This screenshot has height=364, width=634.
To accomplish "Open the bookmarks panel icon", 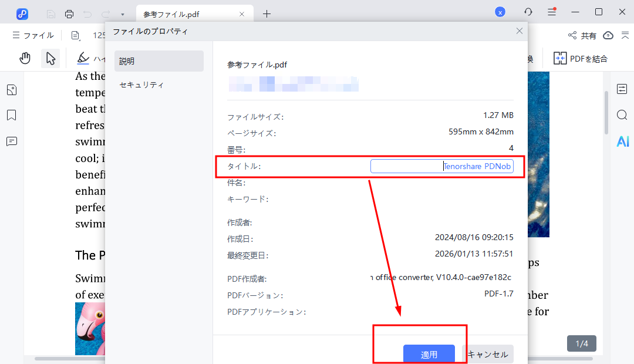I will (x=11, y=115).
